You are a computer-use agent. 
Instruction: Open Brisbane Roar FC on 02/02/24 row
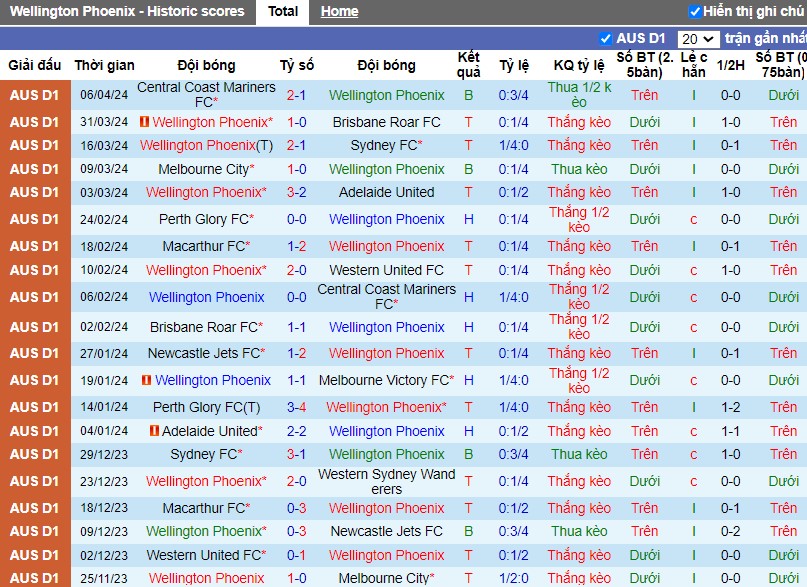[x=206, y=327]
